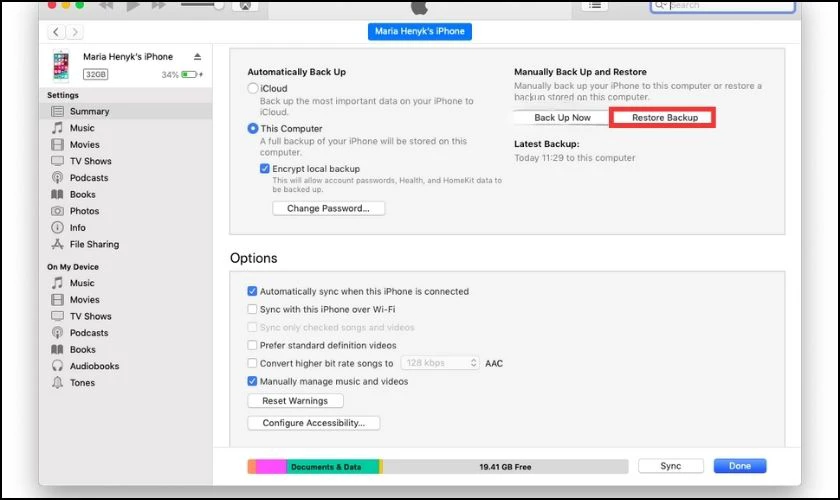Open Podcasts in Settings section
Viewport: 840px width, 500px height.
(88, 178)
